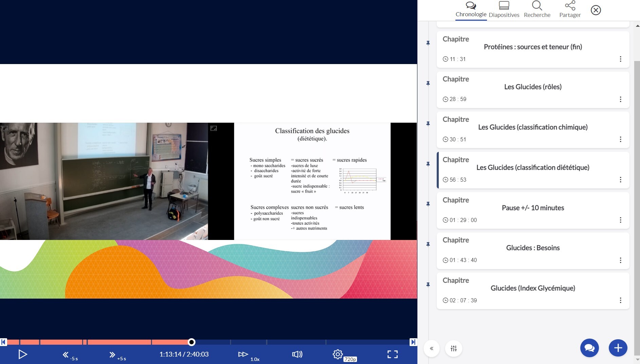Add new timeline item with plus button
This screenshot has height=364, width=640.
click(x=618, y=348)
